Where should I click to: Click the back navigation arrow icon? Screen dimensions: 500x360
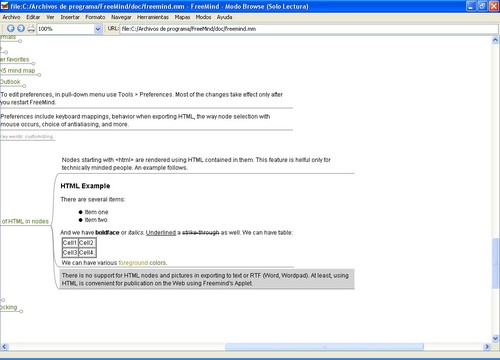tap(11, 29)
